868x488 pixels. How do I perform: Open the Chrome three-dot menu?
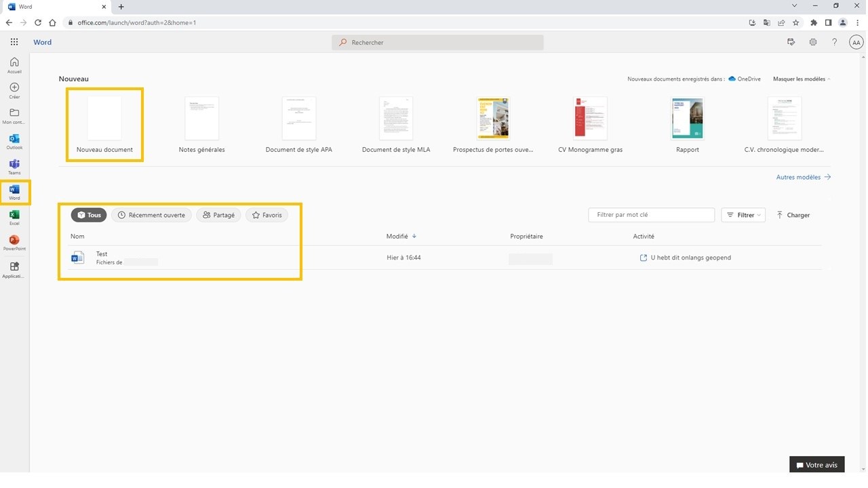pos(857,22)
